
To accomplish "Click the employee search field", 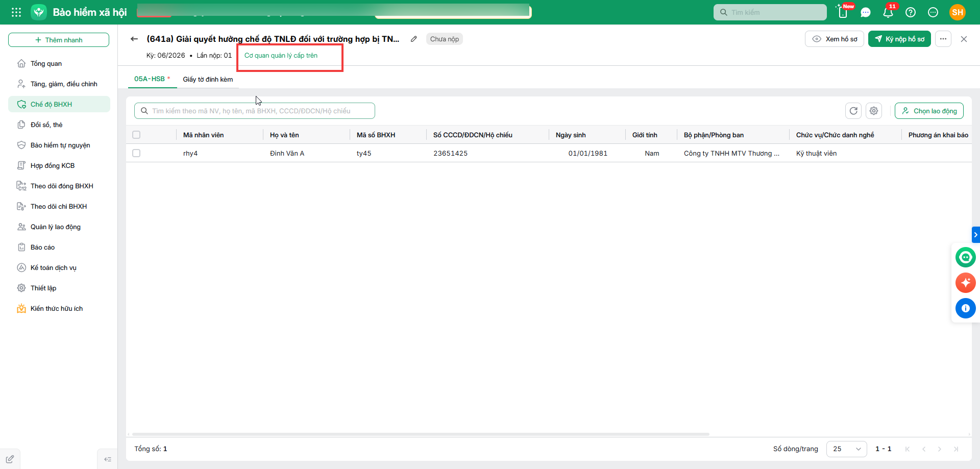I will (x=255, y=111).
